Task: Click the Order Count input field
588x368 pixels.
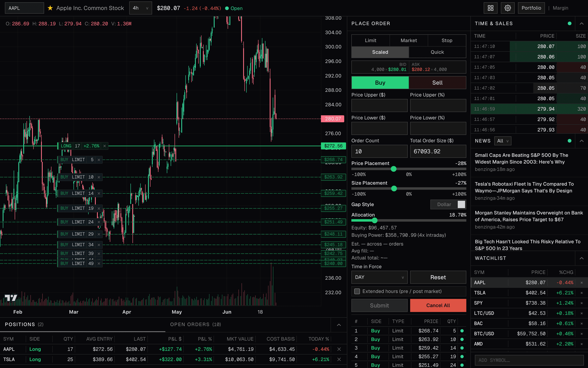Action: click(x=379, y=151)
